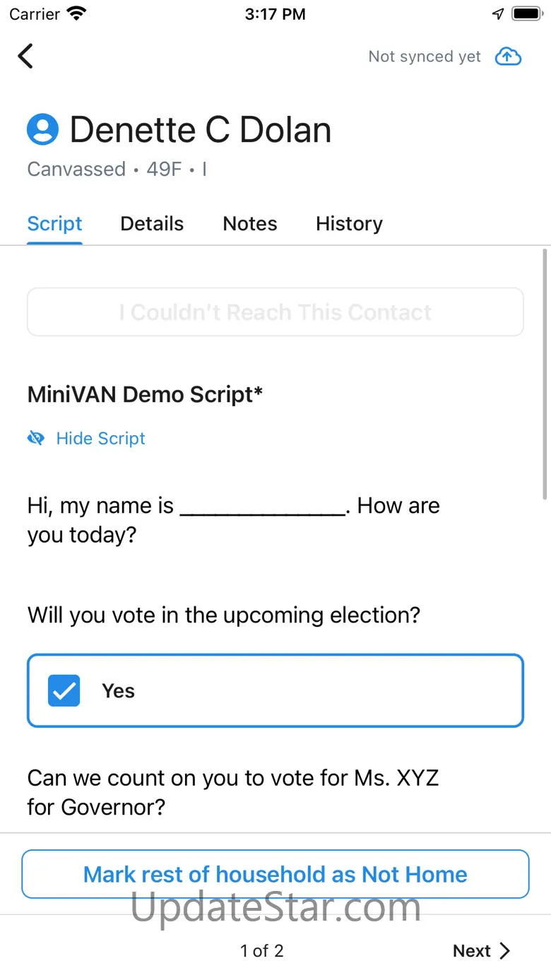Tap the cloud sync upload icon
551x980 pixels.
[508, 57]
